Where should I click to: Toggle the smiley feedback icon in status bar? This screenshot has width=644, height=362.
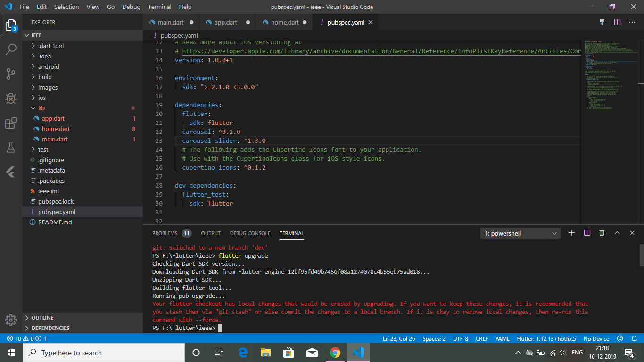(x=619, y=338)
